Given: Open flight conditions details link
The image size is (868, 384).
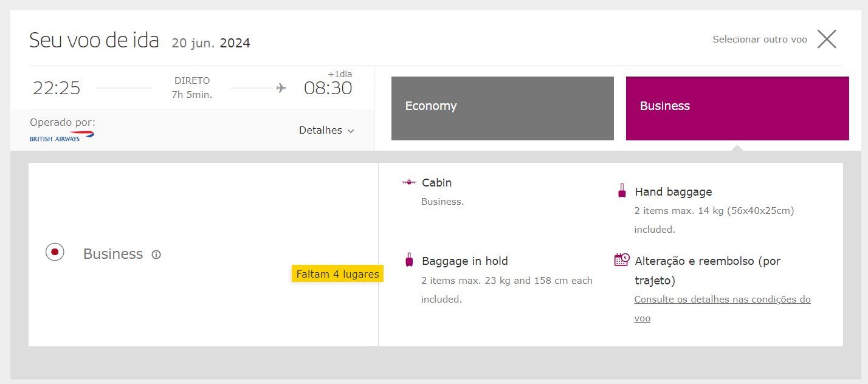Looking at the screenshot, I should click(722, 309).
